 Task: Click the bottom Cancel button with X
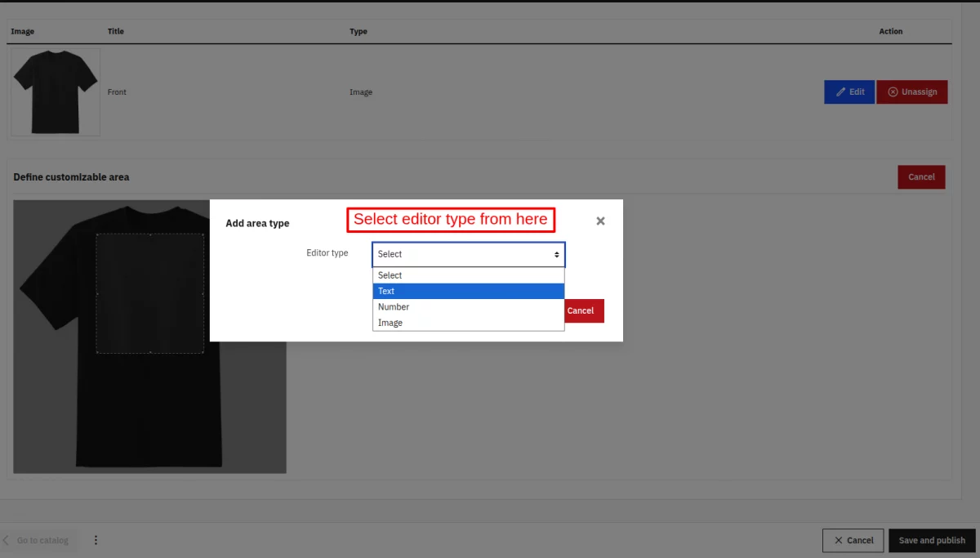click(853, 540)
